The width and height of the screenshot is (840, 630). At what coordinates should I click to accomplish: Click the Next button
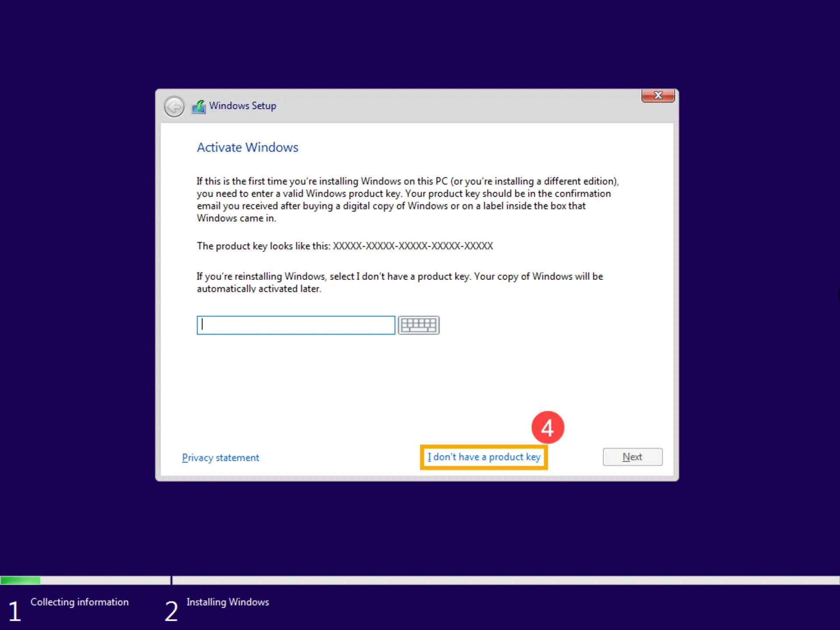coord(632,457)
